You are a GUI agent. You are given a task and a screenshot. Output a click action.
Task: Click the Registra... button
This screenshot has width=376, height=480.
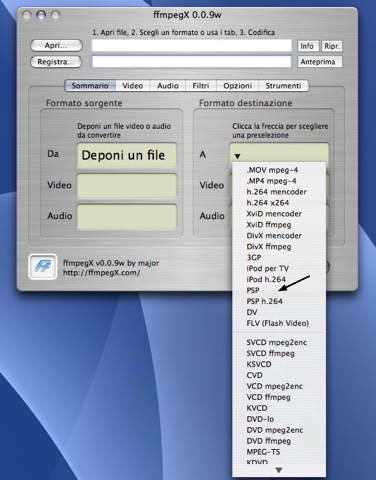tap(56, 62)
